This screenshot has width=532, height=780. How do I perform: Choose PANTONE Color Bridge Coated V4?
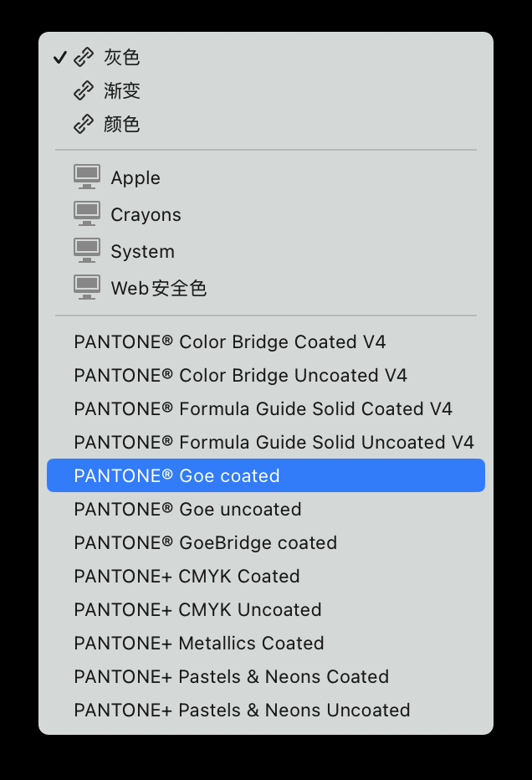229,342
